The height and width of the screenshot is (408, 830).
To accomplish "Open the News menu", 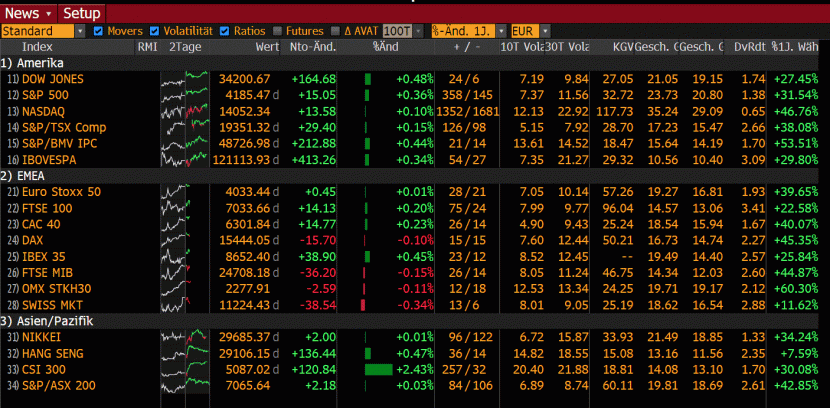I will [28, 13].
